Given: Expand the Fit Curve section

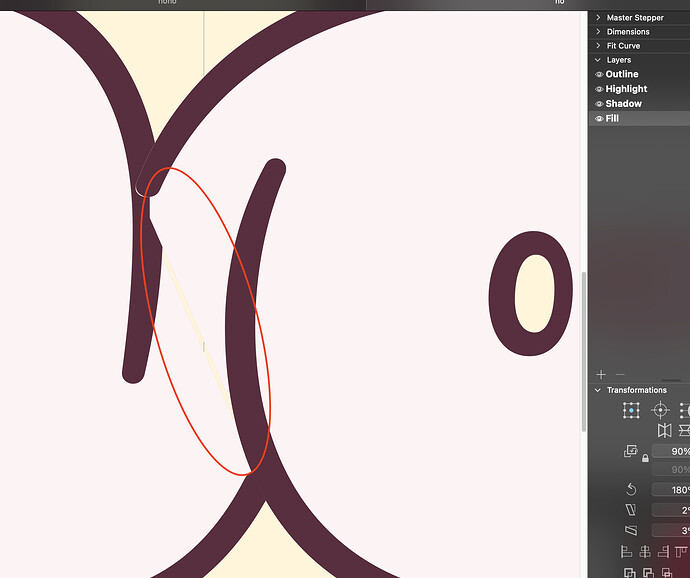Looking at the screenshot, I should (x=598, y=46).
